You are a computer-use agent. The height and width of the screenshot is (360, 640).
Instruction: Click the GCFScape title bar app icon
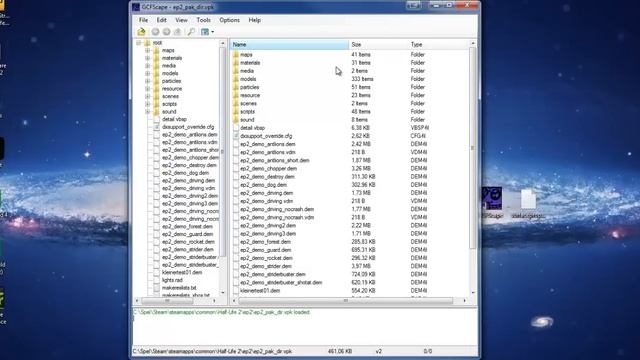point(136,7)
